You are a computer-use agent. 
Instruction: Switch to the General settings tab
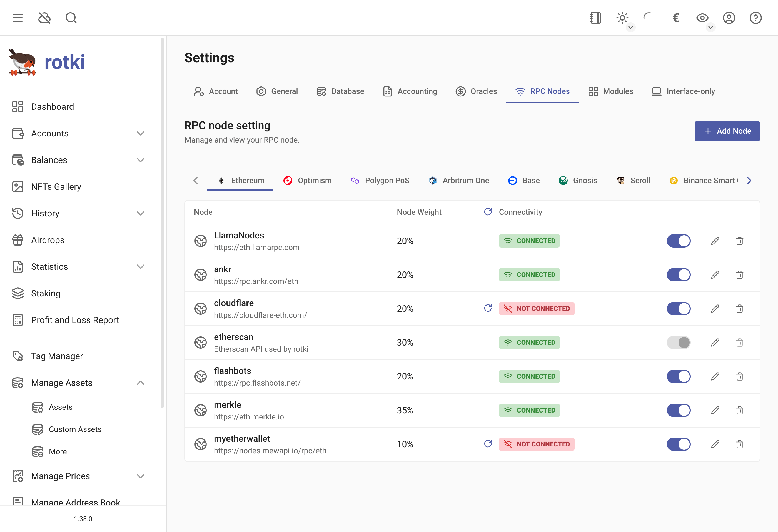pos(277,91)
